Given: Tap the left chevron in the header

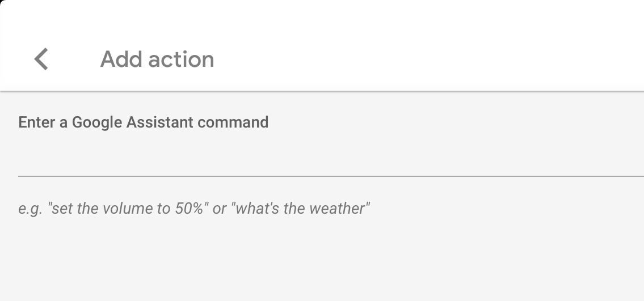Looking at the screenshot, I should [41, 59].
